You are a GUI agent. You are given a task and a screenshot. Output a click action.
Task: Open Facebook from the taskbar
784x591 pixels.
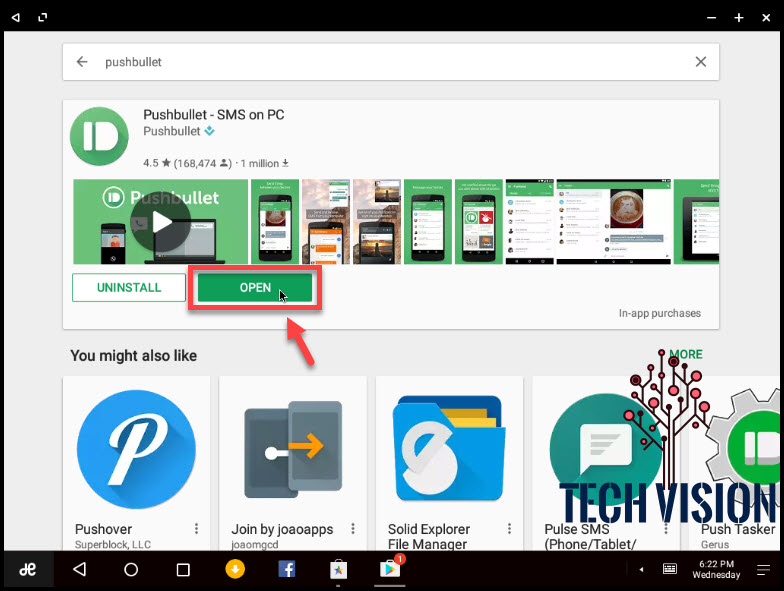[286, 568]
